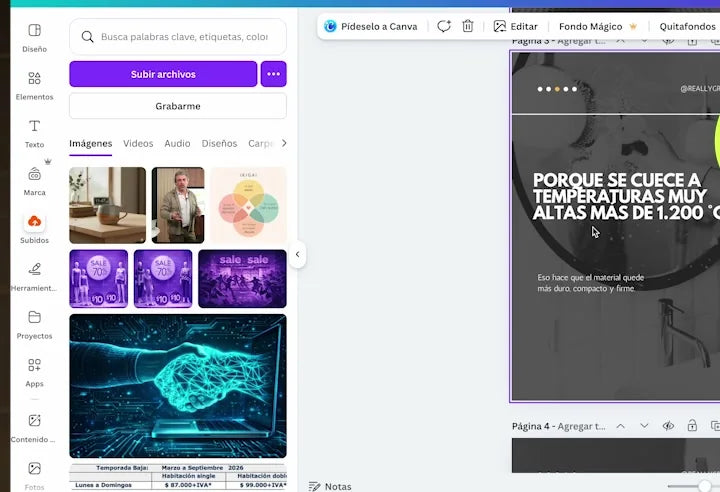Viewport: 720px width, 492px height.
Task: Switch to the Audio tab
Action: point(177,144)
